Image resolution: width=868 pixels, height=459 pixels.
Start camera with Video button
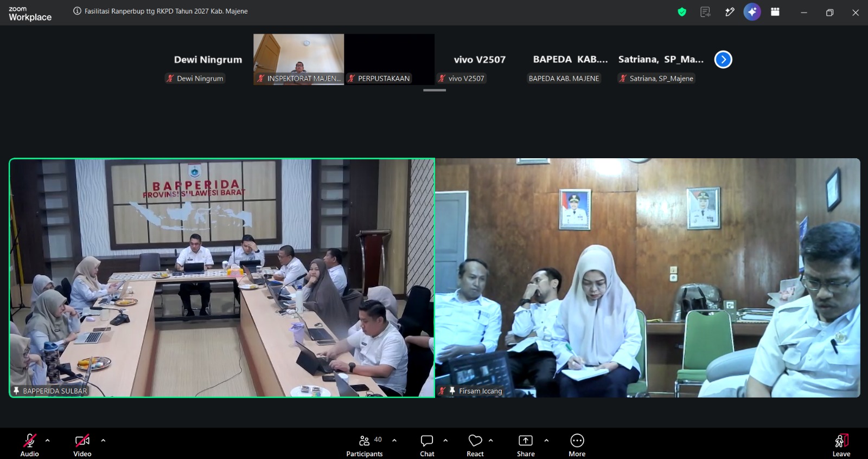(82, 445)
